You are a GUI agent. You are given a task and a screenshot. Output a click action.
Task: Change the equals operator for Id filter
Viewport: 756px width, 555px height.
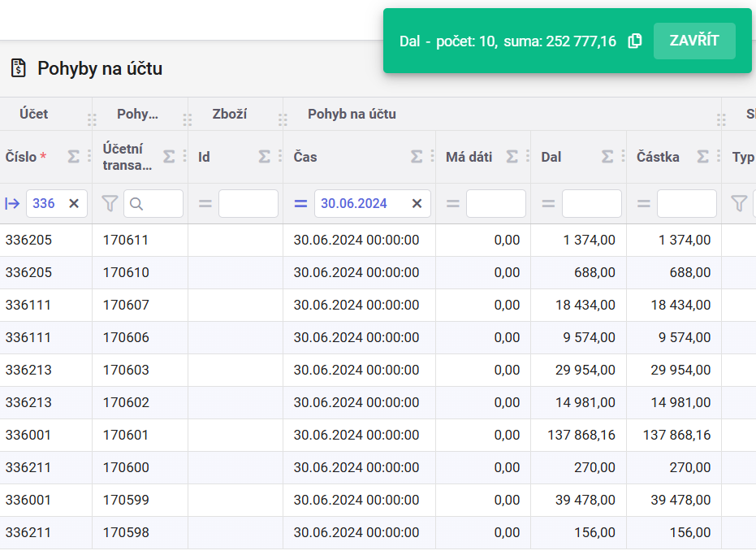click(205, 204)
